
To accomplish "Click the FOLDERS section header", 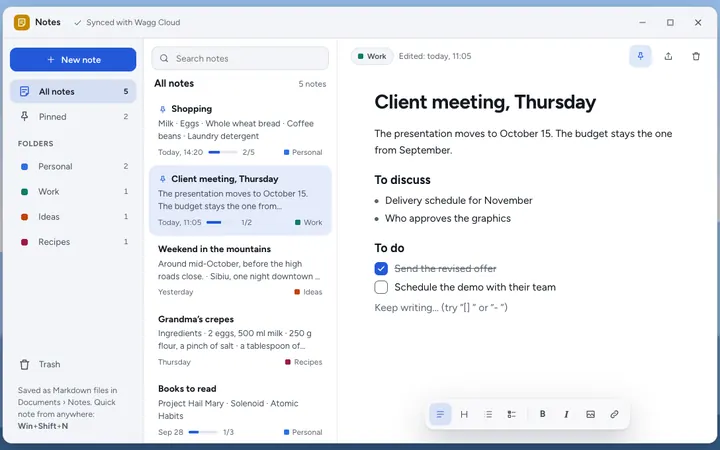I will point(35,144).
